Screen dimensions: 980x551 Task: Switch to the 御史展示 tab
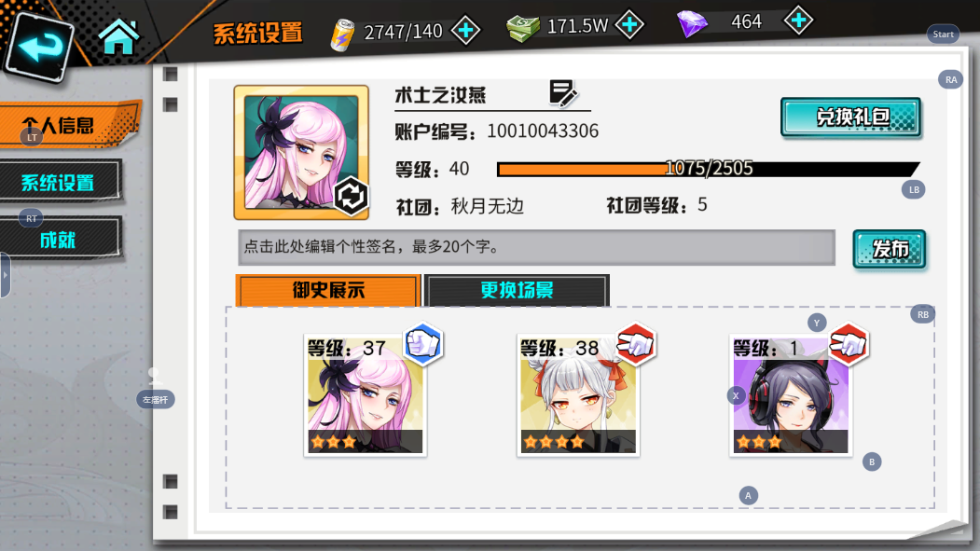pyautogui.click(x=328, y=291)
